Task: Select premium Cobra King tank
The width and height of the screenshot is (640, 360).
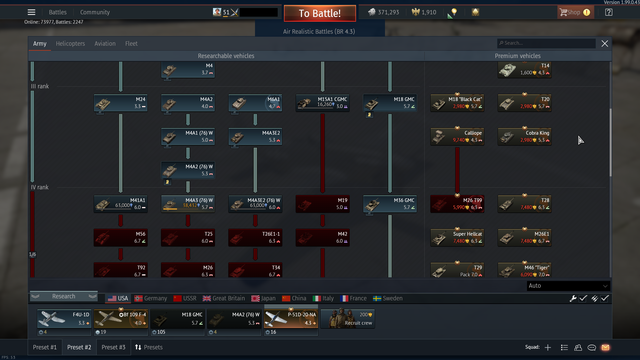Action: [524, 137]
